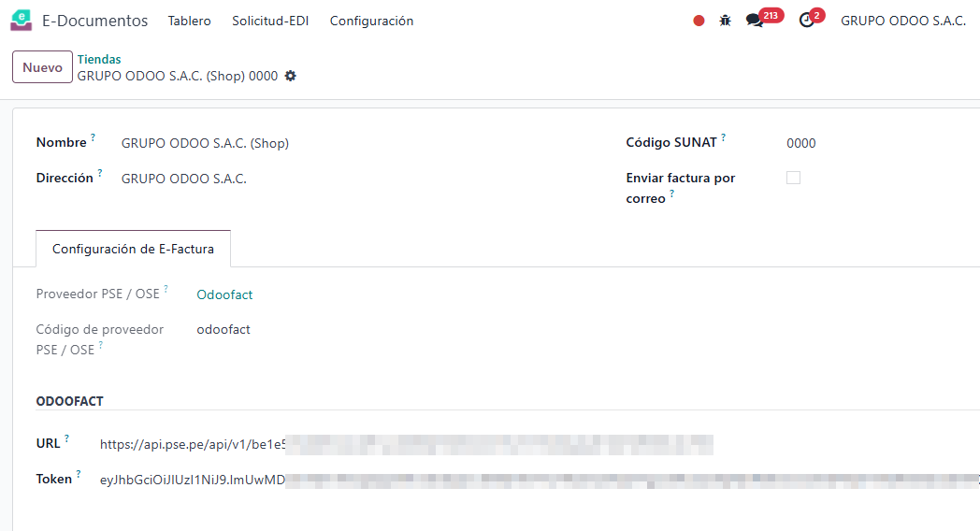The height and width of the screenshot is (531, 980).
Task: Show help tooltip for Código SUNAT label
Action: (723, 136)
